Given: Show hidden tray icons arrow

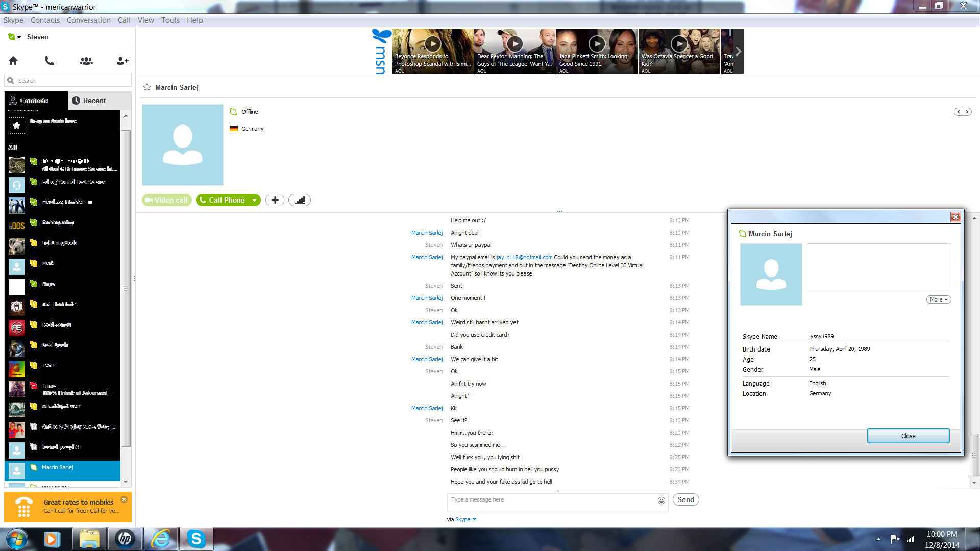Looking at the screenshot, I should click(x=878, y=539).
